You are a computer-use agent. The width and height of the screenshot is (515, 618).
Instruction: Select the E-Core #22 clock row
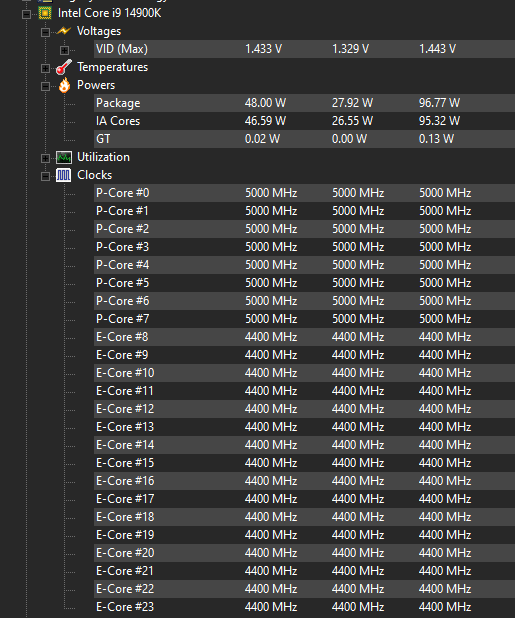tap(305, 589)
